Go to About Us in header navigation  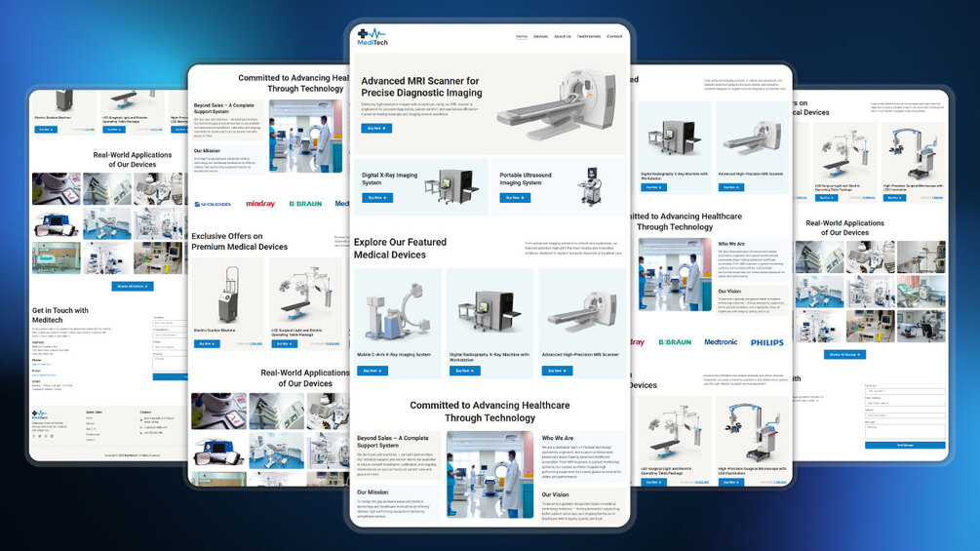[x=563, y=36]
